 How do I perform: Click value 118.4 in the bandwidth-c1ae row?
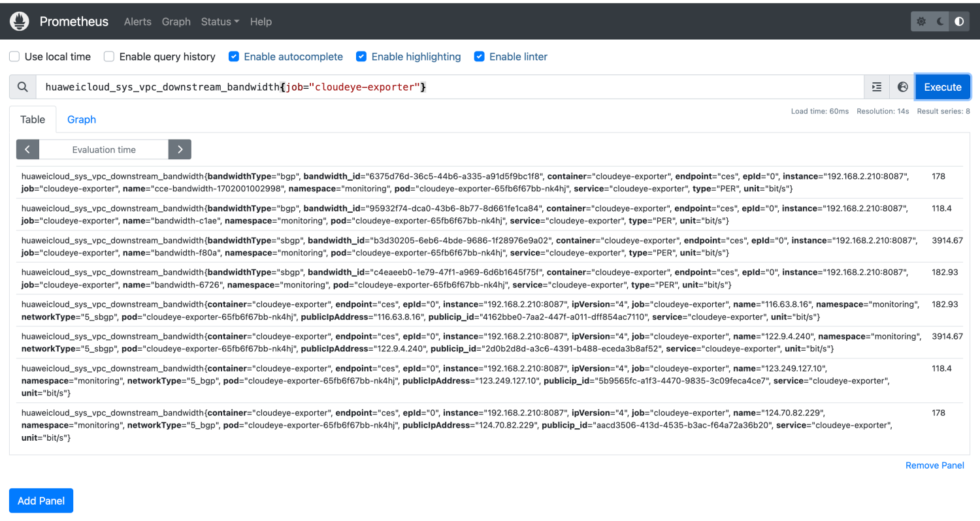942,208
